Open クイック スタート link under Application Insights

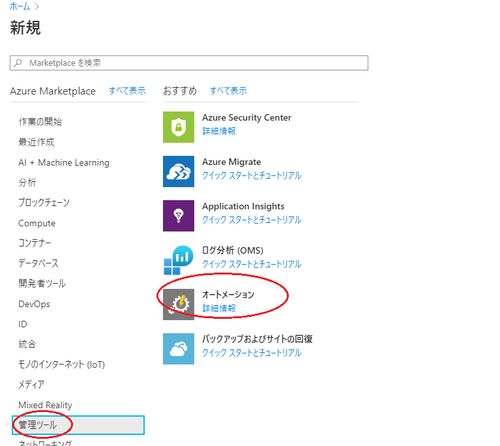252,220
